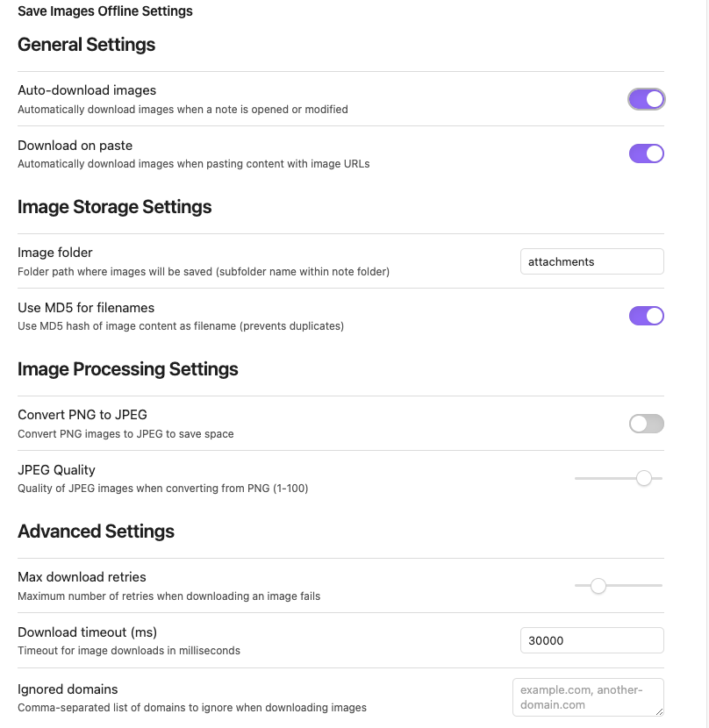Click the Image Processing Settings heading
This screenshot has height=728, width=709.
click(x=128, y=369)
